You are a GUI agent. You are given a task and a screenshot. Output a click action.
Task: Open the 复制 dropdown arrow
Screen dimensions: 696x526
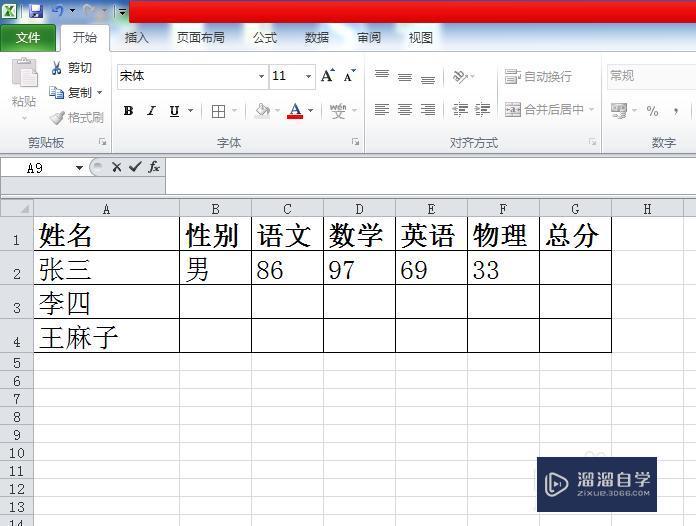[x=99, y=92]
